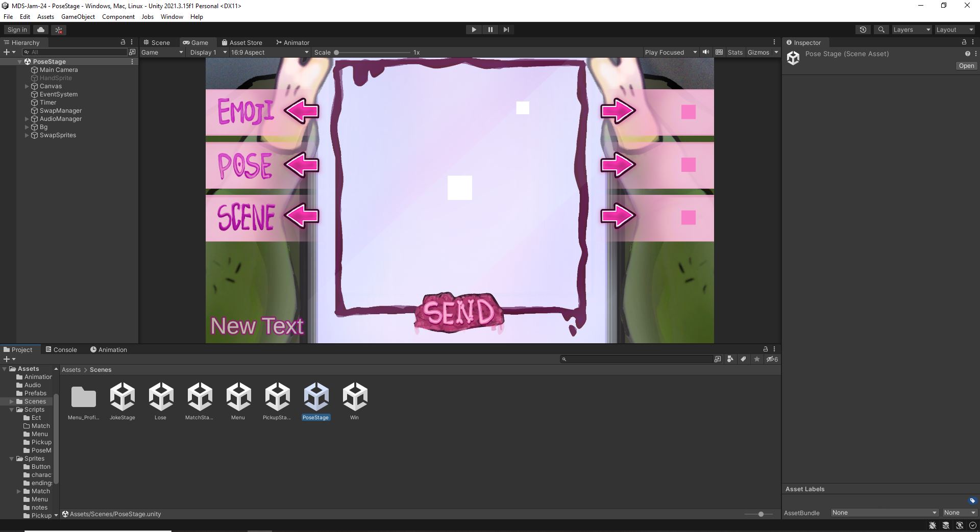Select the Menu scene asset

238,401
